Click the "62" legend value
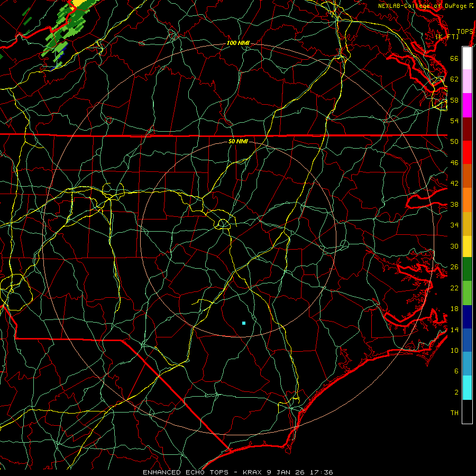The width and height of the screenshot is (476, 476). coord(454,79)
